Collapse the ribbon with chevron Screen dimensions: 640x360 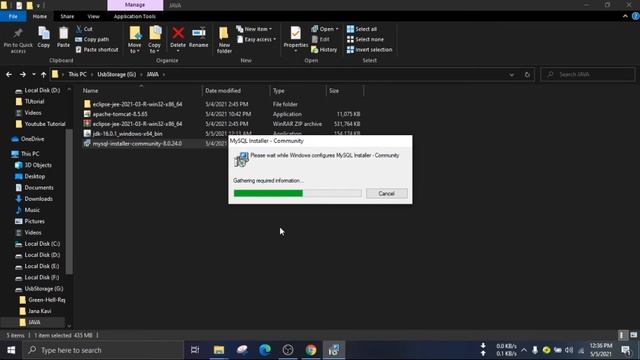[x=625, y=16]
